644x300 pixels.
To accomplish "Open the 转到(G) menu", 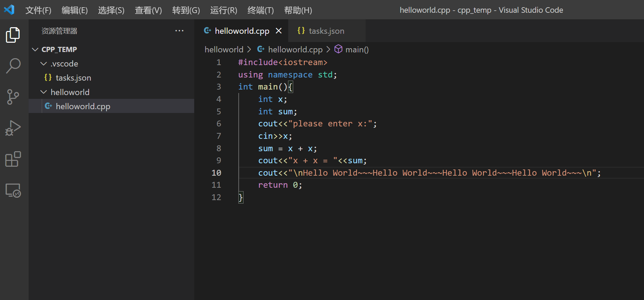I will coord(186,10).
